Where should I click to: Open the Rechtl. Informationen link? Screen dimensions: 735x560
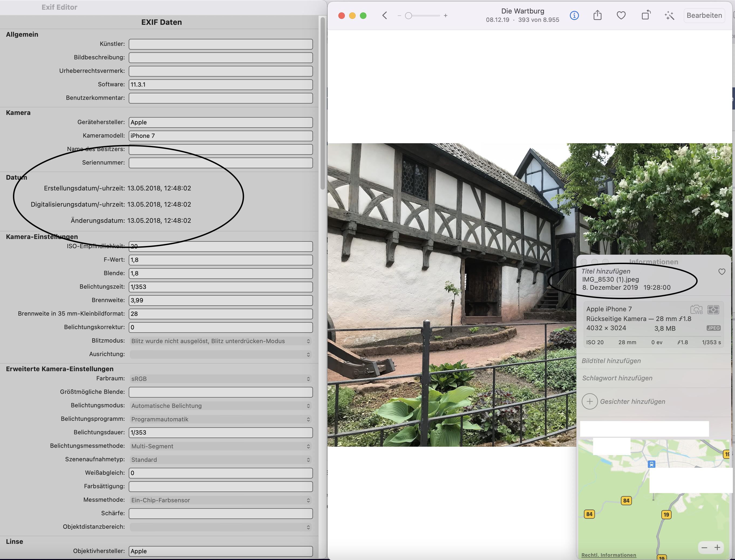click(x=608, y=555)
